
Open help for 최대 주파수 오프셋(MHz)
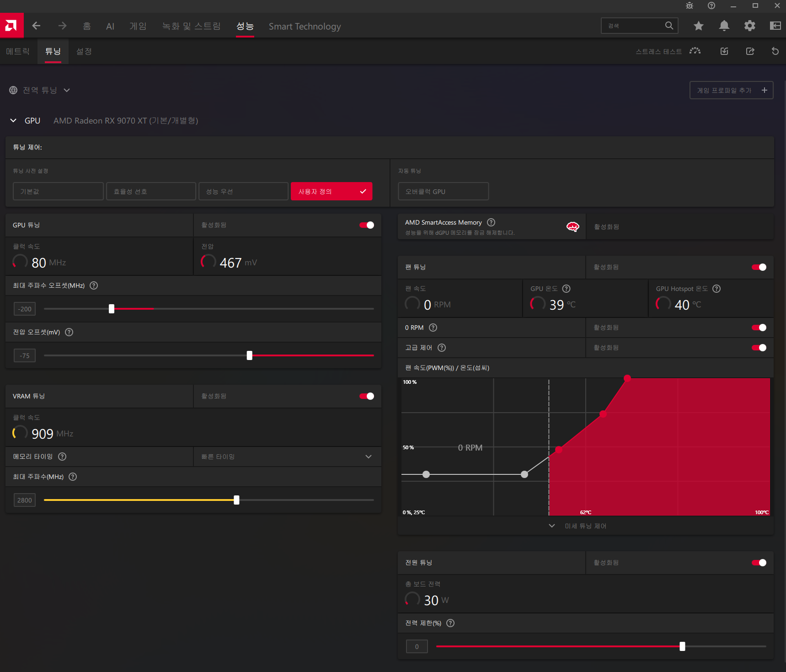click(94, 285)
